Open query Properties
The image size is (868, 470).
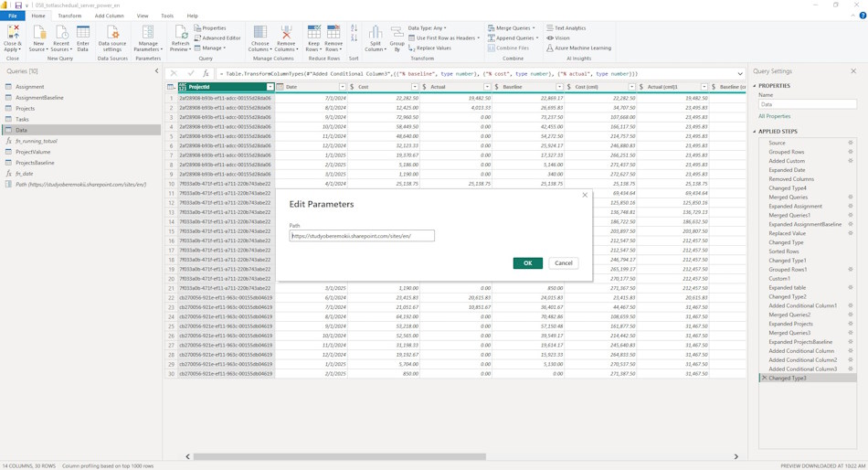tap(210, 27)
